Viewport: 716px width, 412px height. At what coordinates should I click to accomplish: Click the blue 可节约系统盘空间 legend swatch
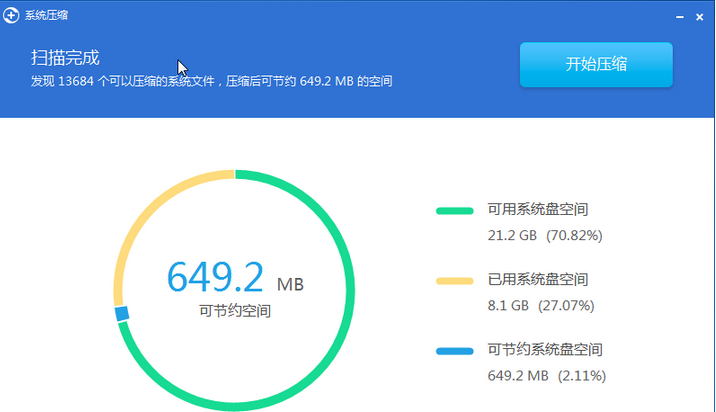(x=454, y=351)
